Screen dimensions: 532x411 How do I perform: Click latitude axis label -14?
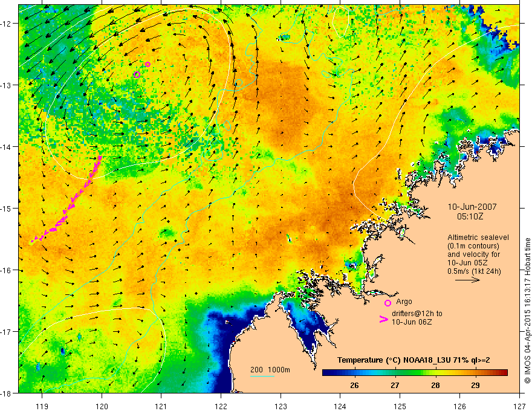pyautogui.click(x=6, y=146)
